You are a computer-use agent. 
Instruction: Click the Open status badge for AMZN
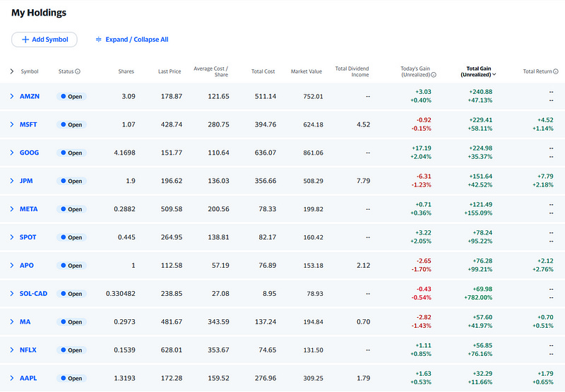click(71, 96)
